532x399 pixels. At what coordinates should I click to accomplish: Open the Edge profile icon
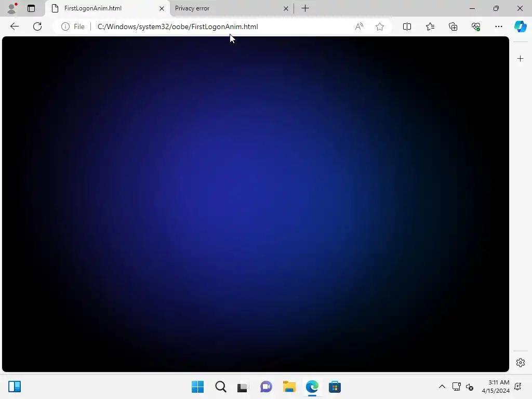coord(12,8)
